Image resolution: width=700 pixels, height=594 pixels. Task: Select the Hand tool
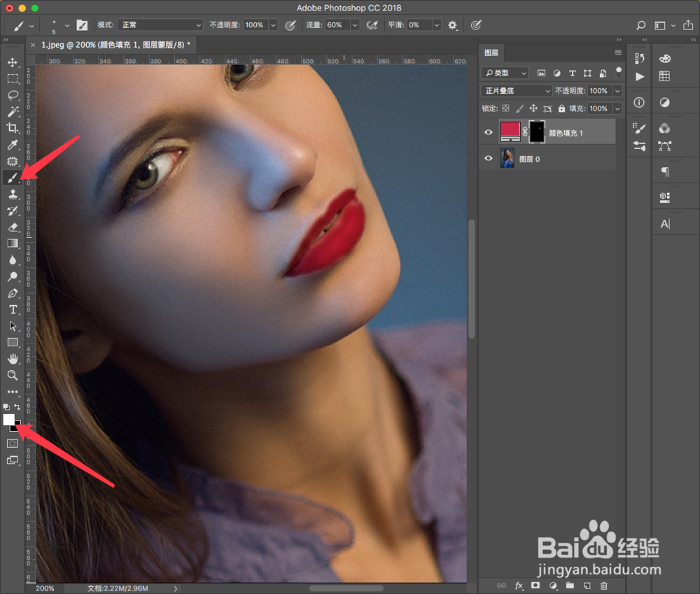click(x=13, y=359)
